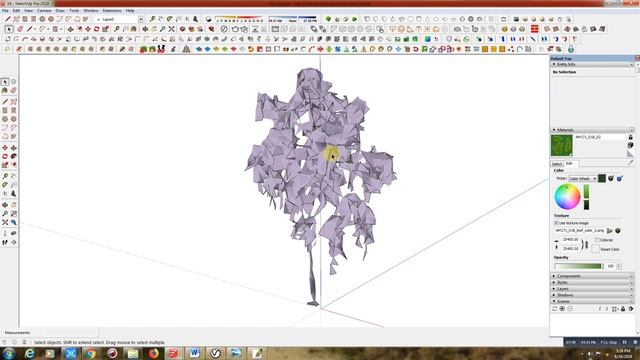Open the Color Wheel picker dropdown
Screen dimensions: 640x360
(582, 179)
